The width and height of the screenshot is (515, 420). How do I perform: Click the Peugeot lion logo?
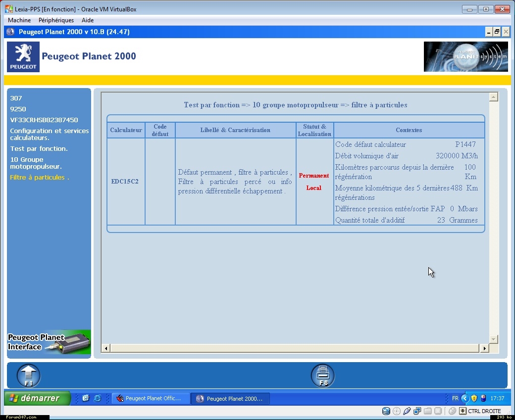pos(23,57)
